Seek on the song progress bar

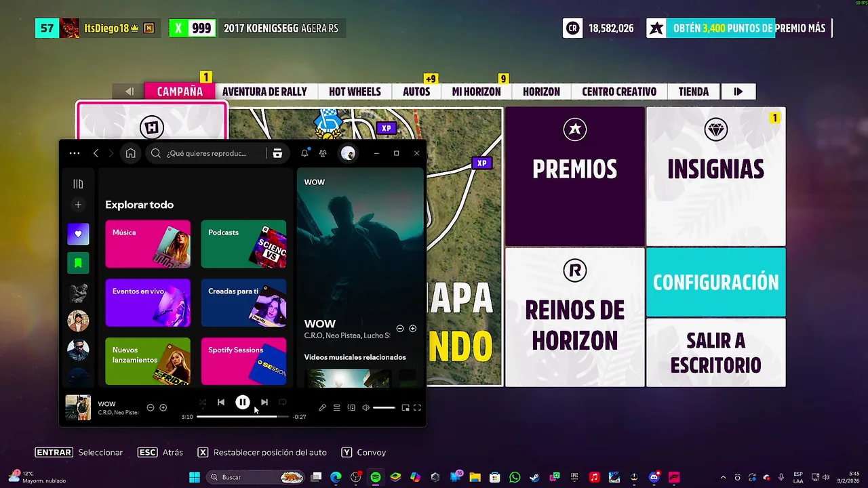coord(242,416)
